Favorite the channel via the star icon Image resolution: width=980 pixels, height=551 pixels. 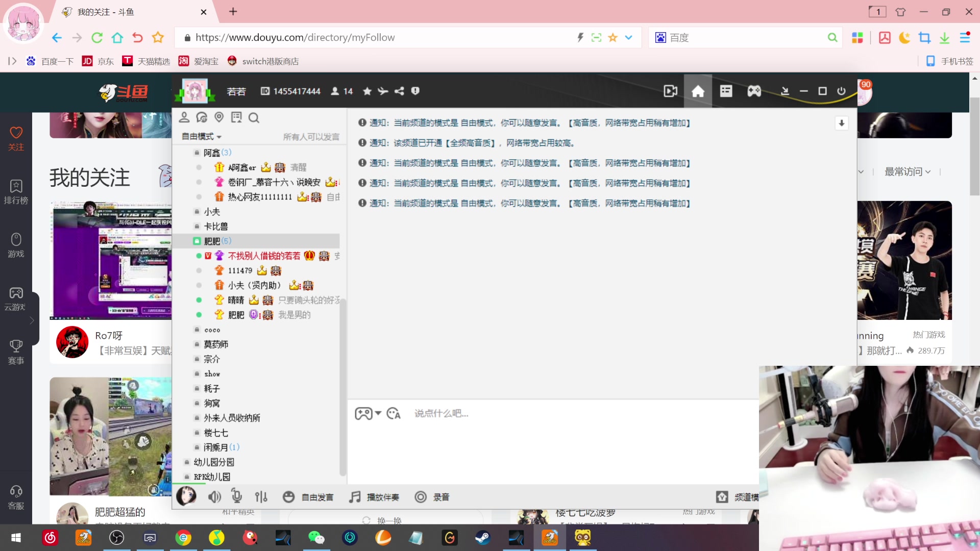point(367,91)
